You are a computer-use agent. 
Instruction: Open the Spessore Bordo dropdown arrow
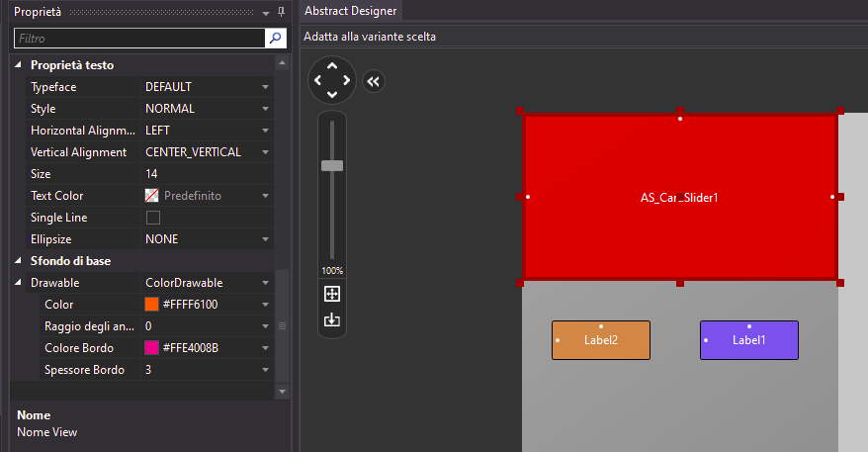(265, 370)
